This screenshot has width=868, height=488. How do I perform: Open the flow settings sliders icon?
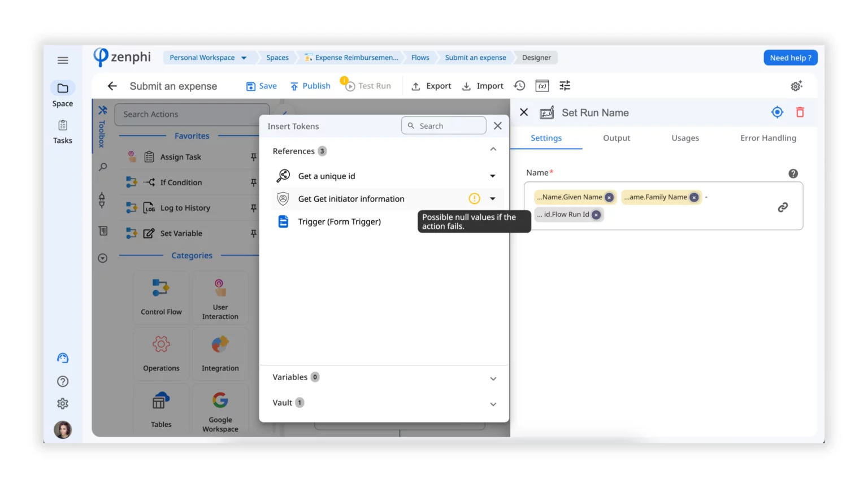[565, 86]
